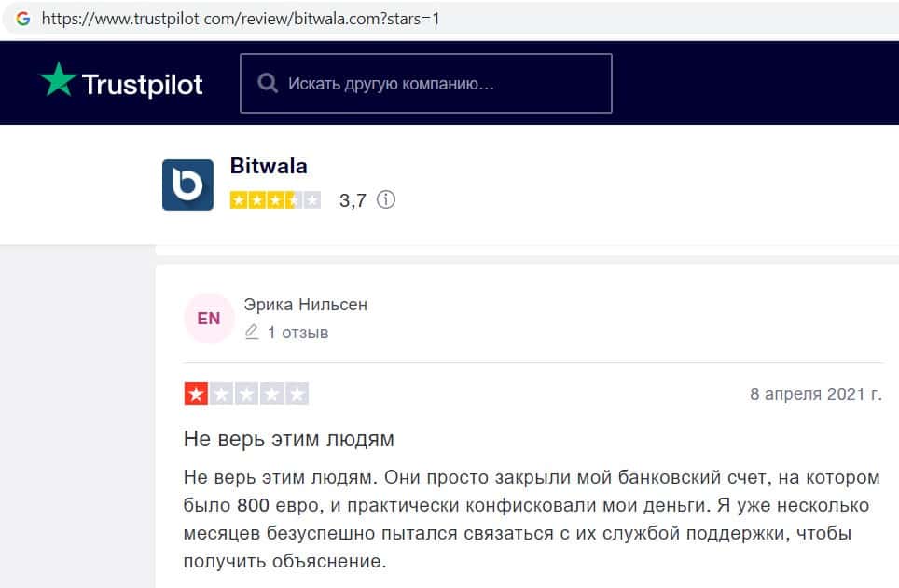Click the pencil icon next to '1 отзыв'
Viewport: 899px width, 588px height.
pos(252,333)
